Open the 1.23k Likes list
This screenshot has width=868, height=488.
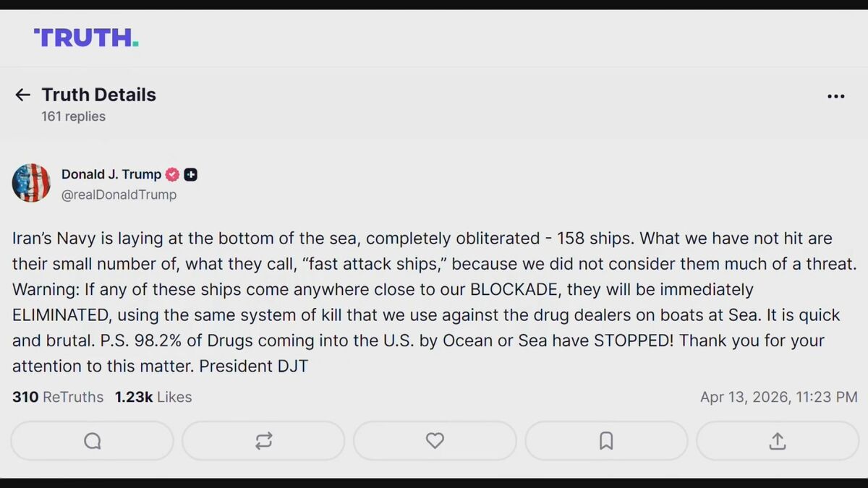point(153,397)
